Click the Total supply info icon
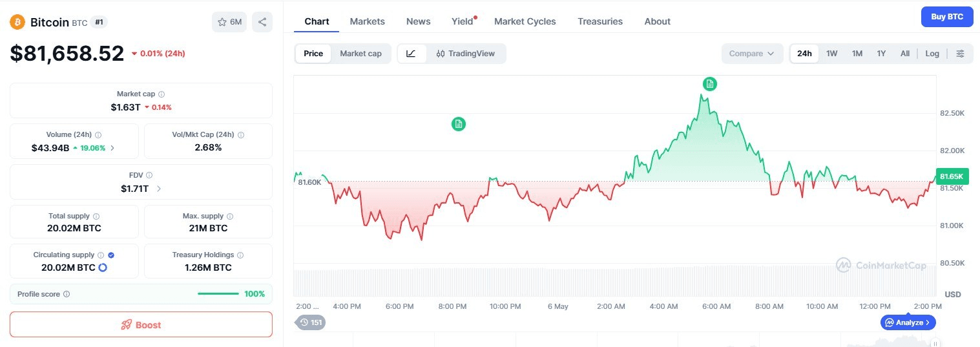Image resolution: width=980 pixels, height=347 pixels. pyautogui.click(x=96, y=216)
